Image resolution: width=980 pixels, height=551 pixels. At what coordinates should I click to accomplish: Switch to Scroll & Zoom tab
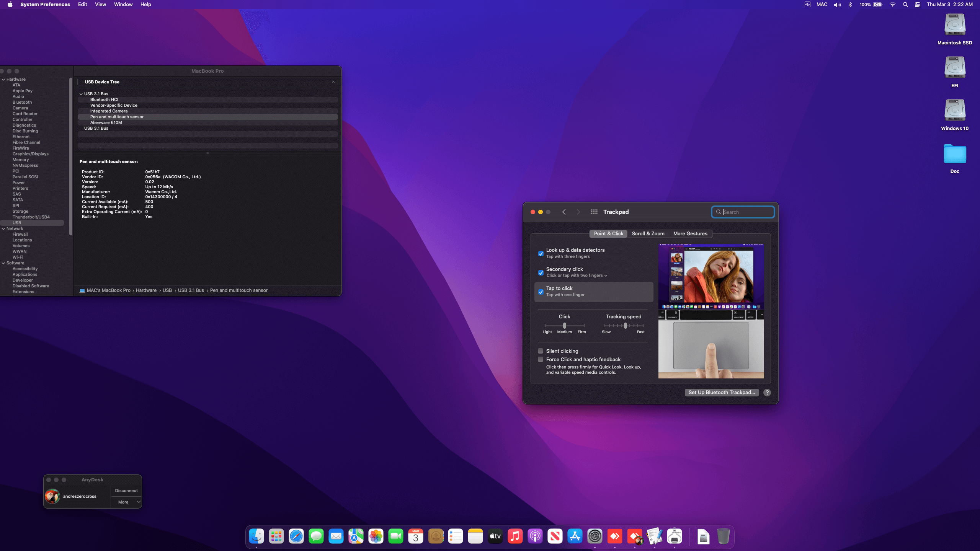pos(648,234)
